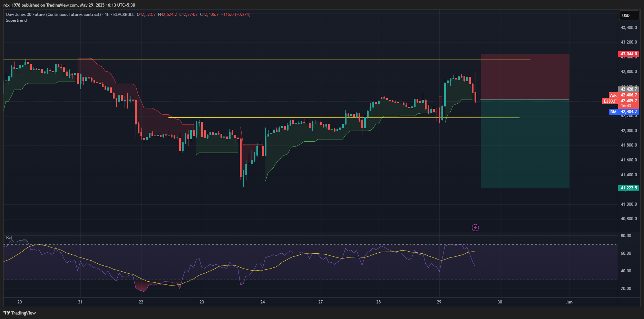
Task: Click the RSI 20.00 scale value
Action: [626, 289]
